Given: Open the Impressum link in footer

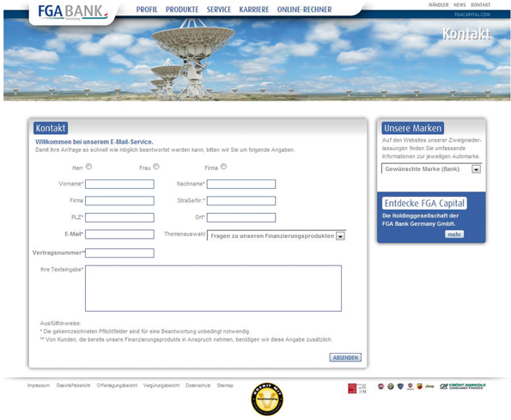Looking at the screenshot, I should [x=39, y=386].
